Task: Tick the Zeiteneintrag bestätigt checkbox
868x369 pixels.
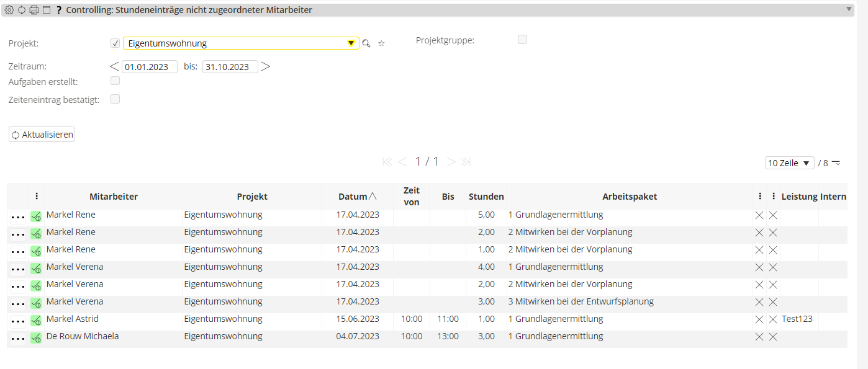Action: [x=115, y=99]
